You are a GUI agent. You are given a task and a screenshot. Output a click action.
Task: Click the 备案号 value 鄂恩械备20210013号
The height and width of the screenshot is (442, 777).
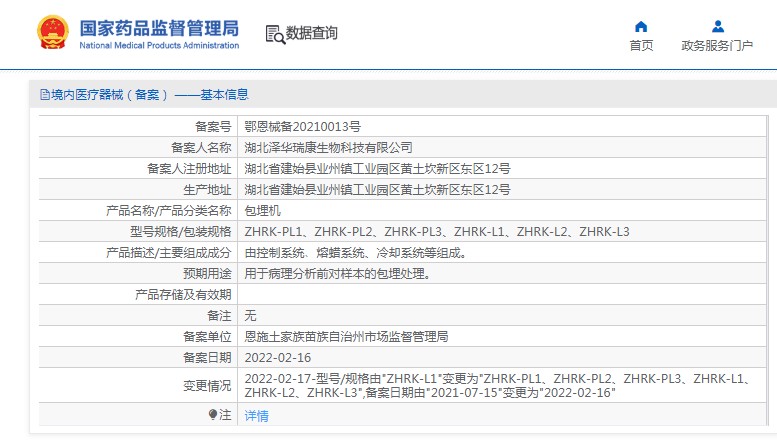(302, 127)
